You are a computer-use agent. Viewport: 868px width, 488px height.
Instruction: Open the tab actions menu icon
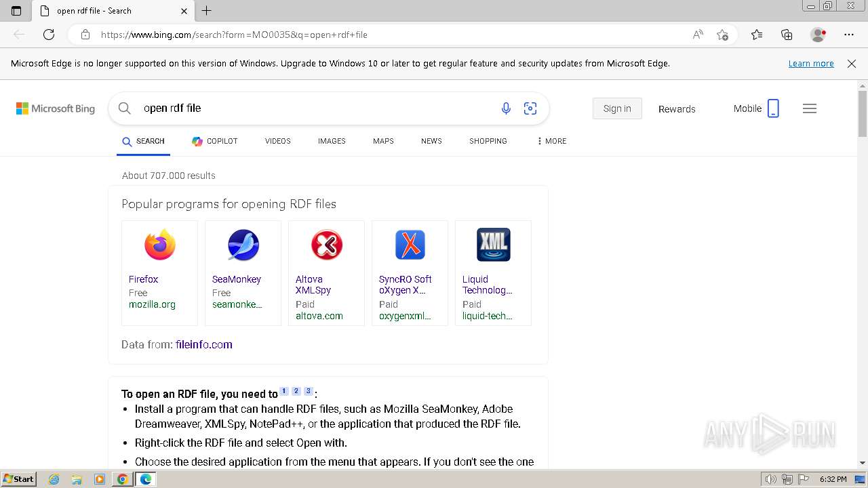coord(16,11)
